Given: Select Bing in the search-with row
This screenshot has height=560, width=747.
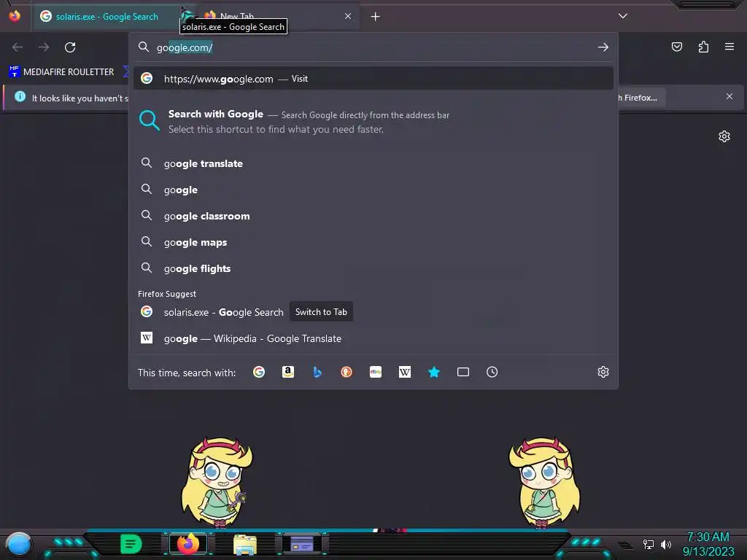Looking at the screenshot, I should 317,372.
